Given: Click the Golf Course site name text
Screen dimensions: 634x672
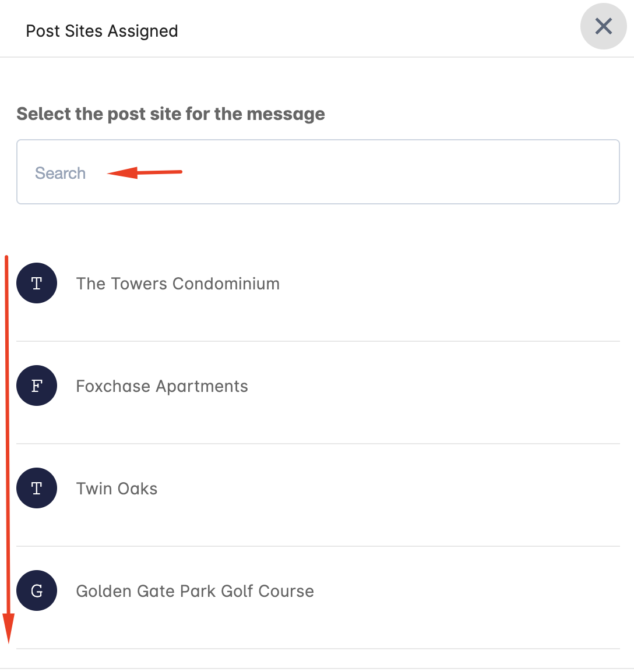Looking at the screenshot, I should pos(195,591).
